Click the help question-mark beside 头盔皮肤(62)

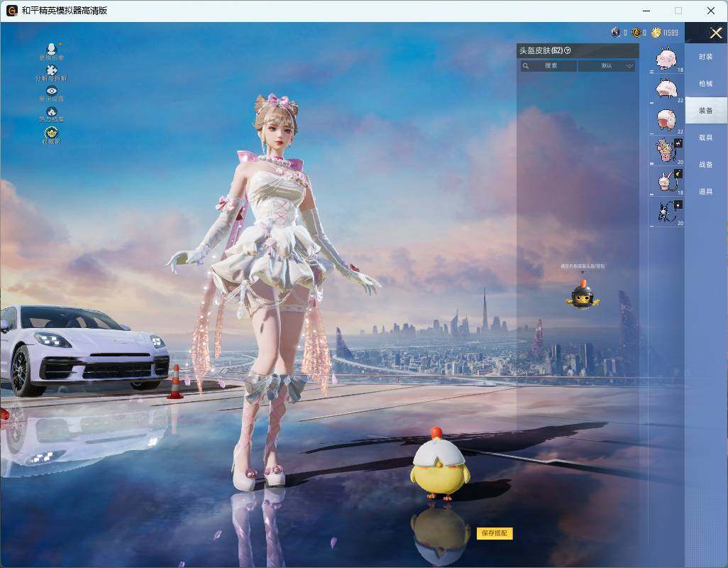click(x=567, y=50)
